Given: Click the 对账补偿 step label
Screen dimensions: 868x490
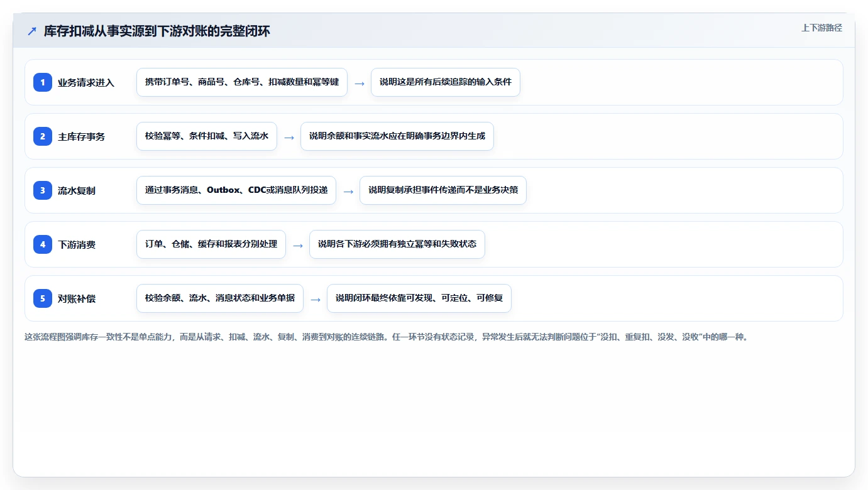Looking at the screenshot, I should [x=77, y=298].
